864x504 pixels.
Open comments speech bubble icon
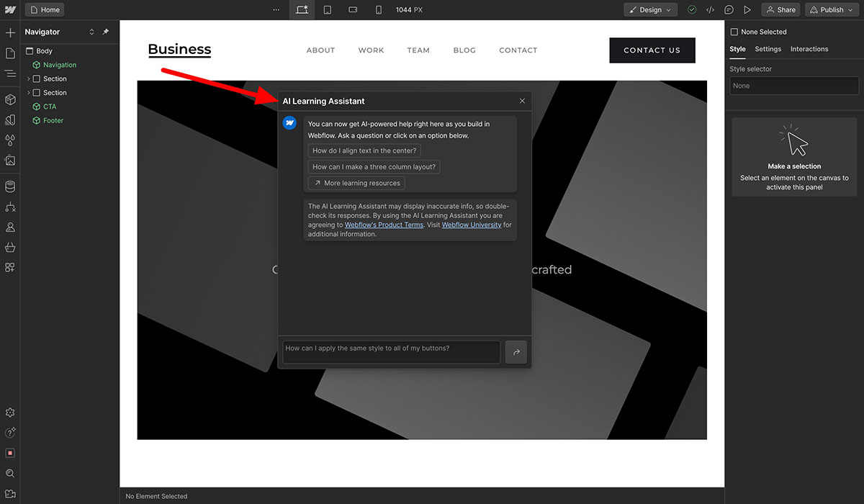(x=729, y=10)
